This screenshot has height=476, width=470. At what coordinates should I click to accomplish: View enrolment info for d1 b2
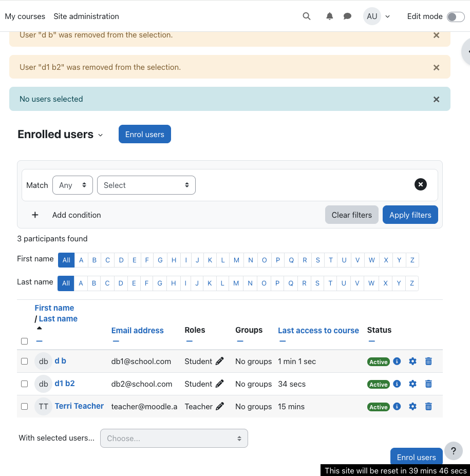click(x=397, y=384)
